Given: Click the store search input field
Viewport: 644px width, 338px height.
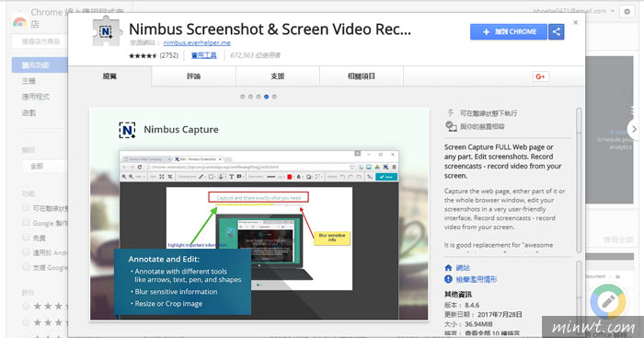Looking at the screenshot, I should coord(40,41).
